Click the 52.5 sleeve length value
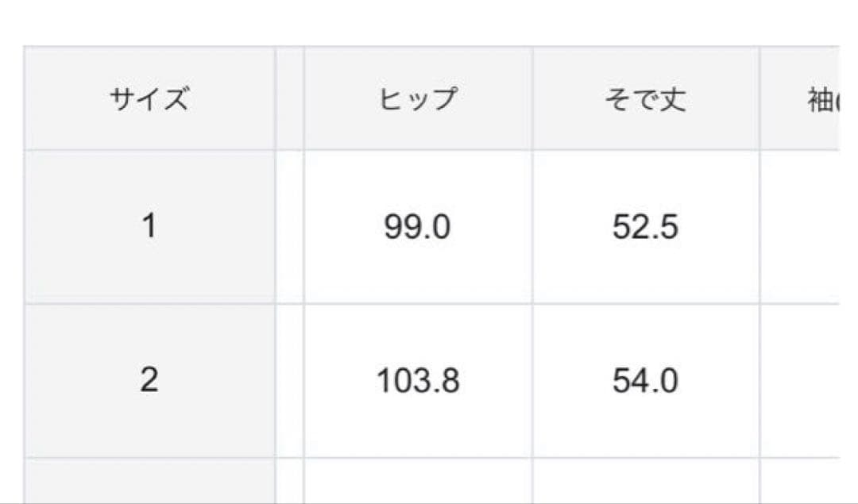Image resolution: width=858 pixels, height=504 pixels. (x=645, y=228)
